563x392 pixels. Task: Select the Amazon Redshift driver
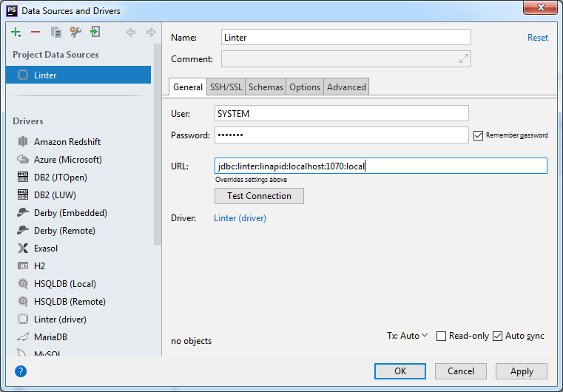coord(67,142)
